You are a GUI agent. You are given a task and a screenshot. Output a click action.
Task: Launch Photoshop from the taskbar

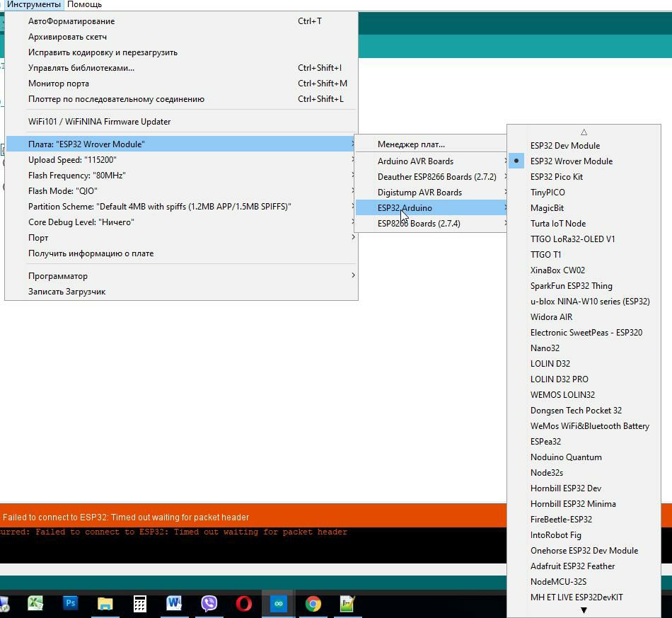click(x=71, y=604)
